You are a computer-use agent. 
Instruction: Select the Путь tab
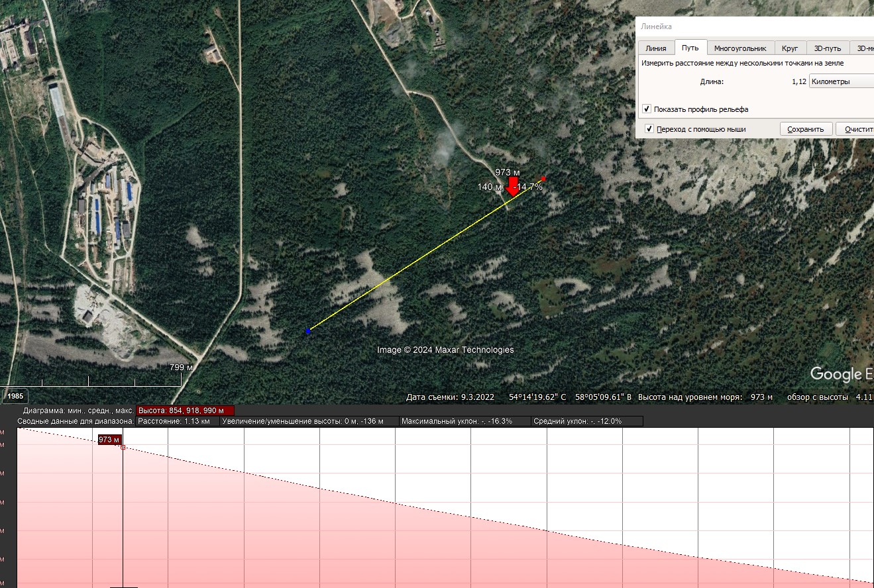click(690, 48)
